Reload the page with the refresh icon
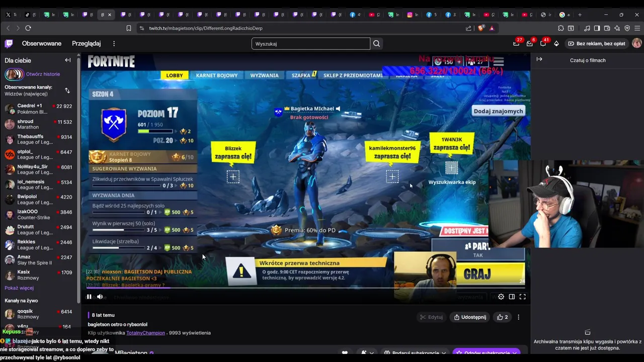644x362 pixels. [28, 28]
